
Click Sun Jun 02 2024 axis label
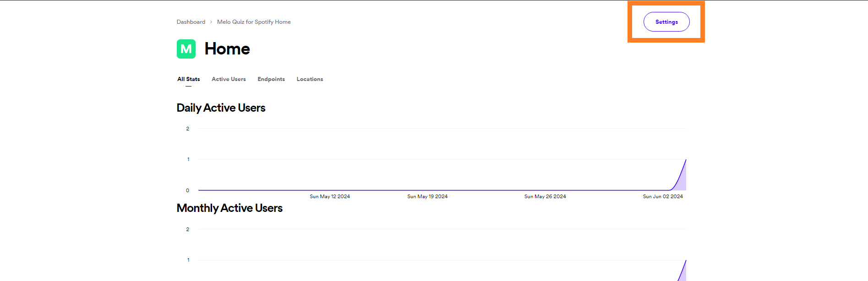pos(663,196)
